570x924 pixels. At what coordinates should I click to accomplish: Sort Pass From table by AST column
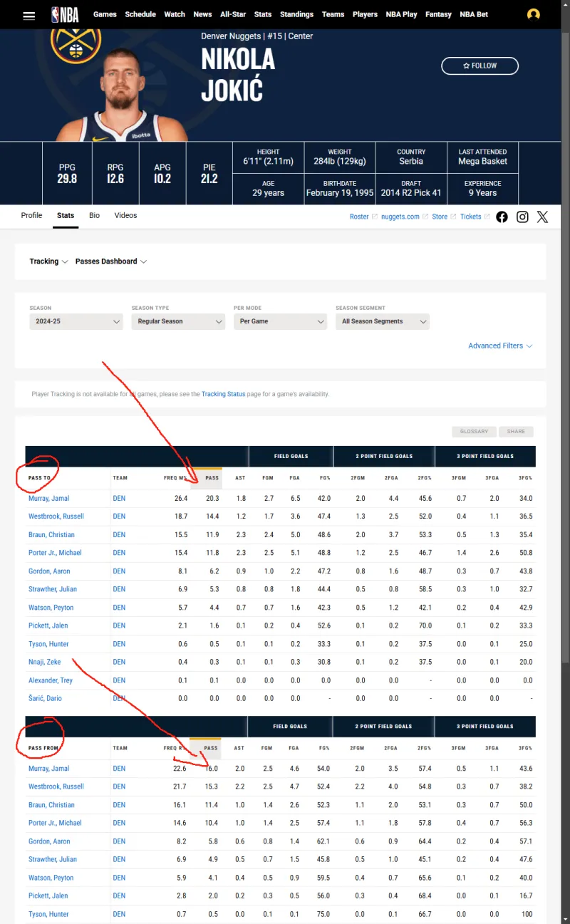[239, 748]
